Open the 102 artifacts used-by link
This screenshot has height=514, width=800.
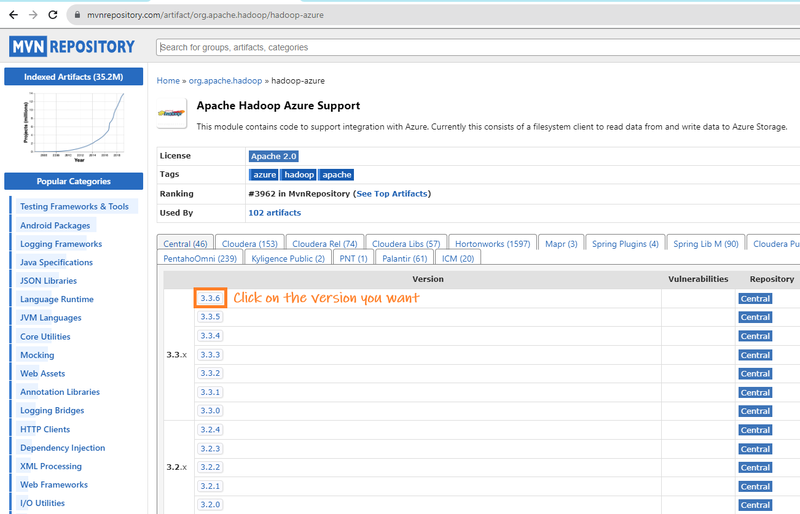pos(274,213)
